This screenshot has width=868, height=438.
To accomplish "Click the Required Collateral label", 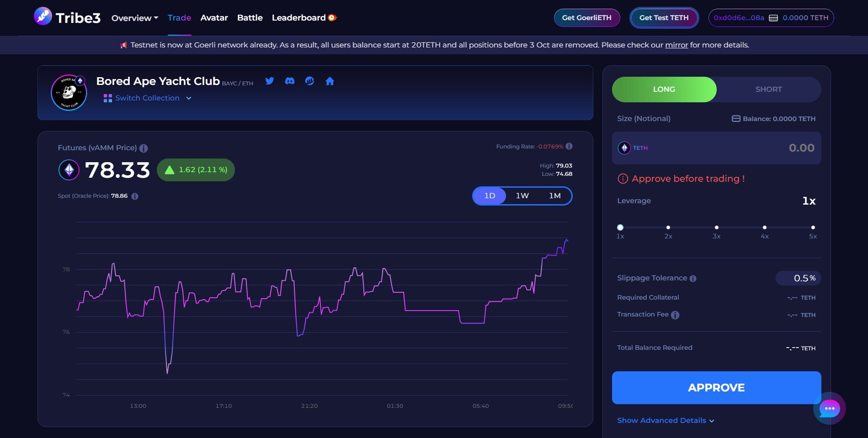I will (x=648, y=297).
